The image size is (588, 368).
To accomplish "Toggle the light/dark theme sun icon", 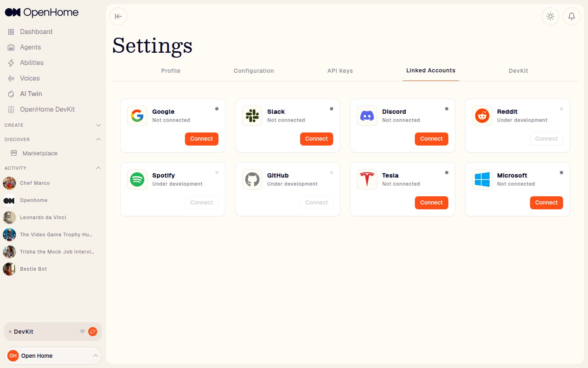I will coord(550,16).
